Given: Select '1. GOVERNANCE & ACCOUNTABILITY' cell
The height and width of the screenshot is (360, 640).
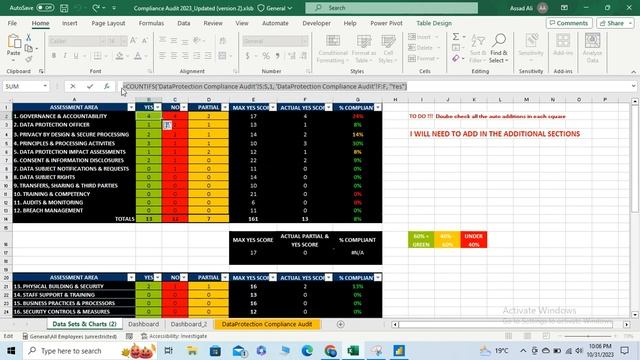Looking at the screenshot, I should pyautogui.click(x=74, y=116).
